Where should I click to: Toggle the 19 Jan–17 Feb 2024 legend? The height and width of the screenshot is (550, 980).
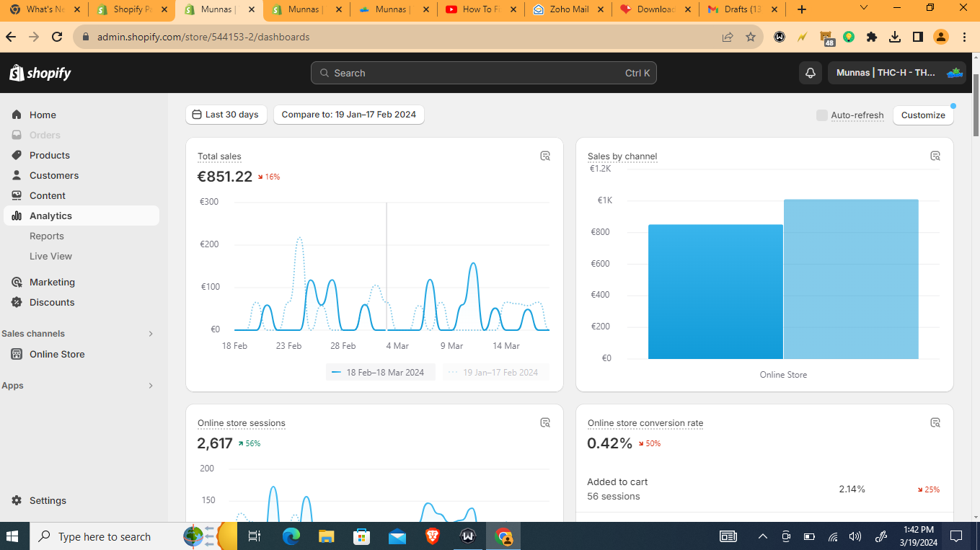pyautogui.click(x=495, y=373)
